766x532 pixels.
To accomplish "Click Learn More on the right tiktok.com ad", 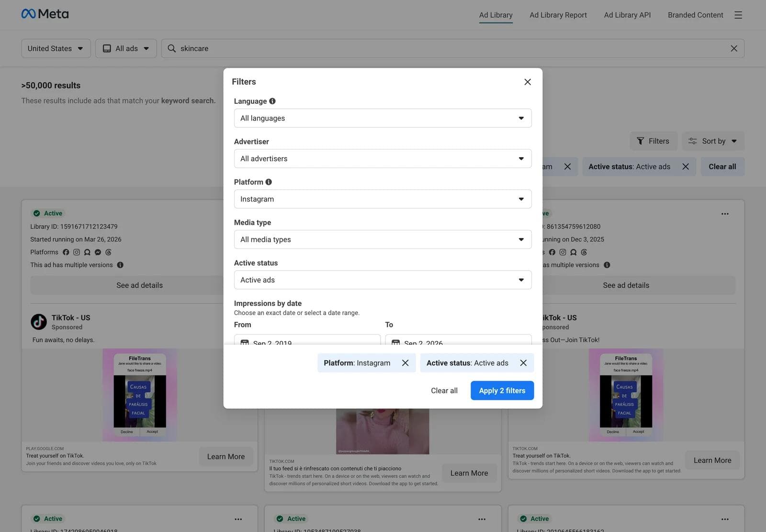I will click(712, 460).
